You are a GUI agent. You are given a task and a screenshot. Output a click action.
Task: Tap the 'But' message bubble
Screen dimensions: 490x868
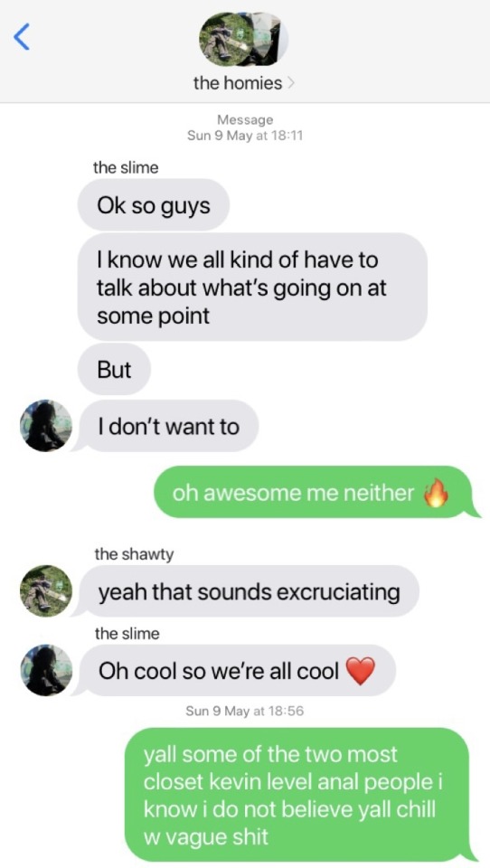114,369
